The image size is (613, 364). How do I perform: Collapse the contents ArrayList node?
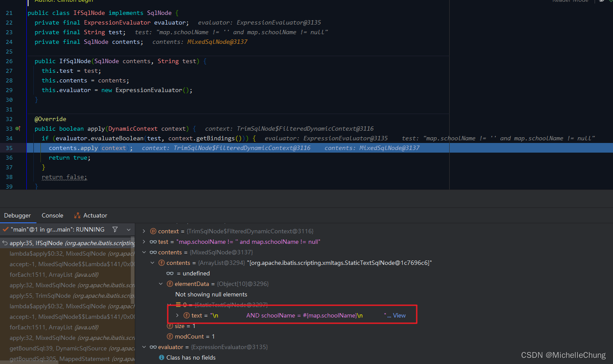pos(152,263)
